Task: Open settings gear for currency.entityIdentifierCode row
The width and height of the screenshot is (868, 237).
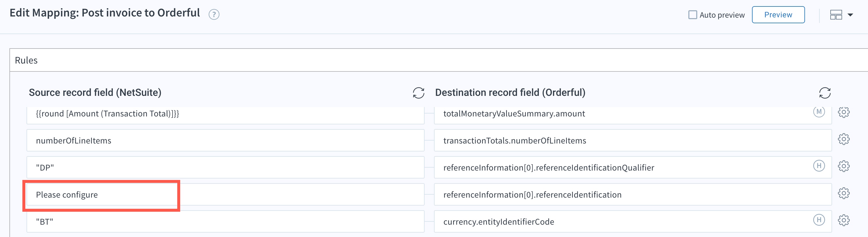Action: [843, 220]
